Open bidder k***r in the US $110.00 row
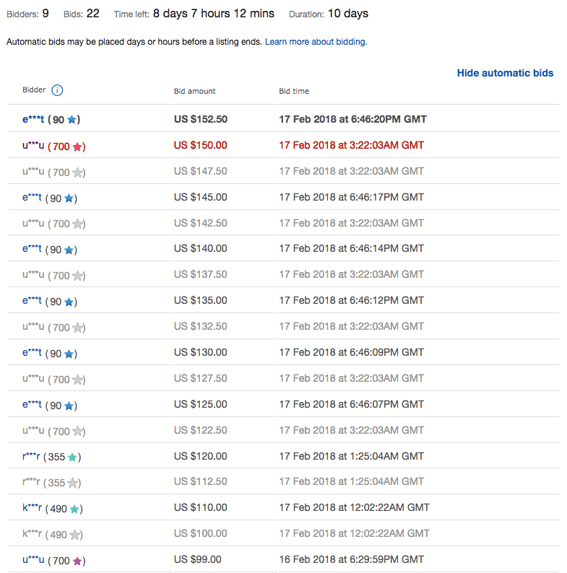The image size is (567, 573). (32, 508)
